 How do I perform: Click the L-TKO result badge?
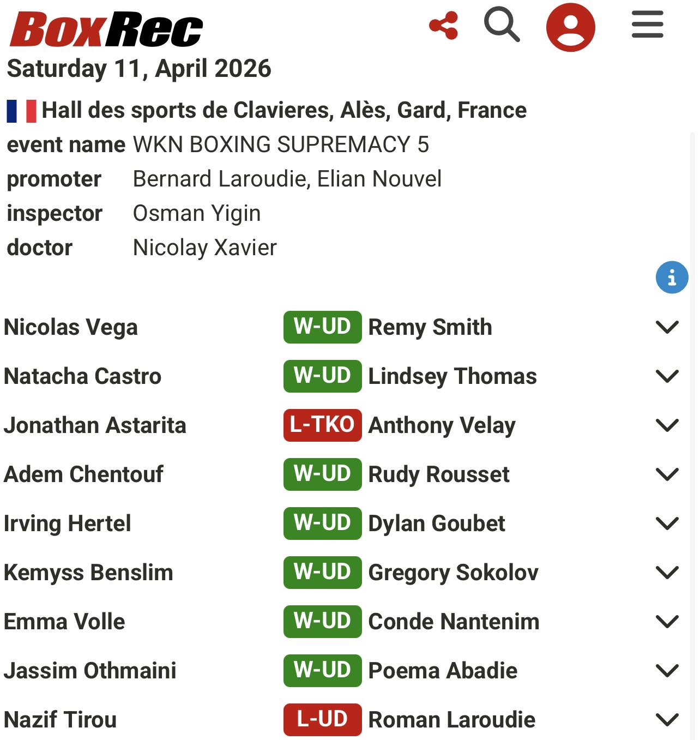(322, 425)
